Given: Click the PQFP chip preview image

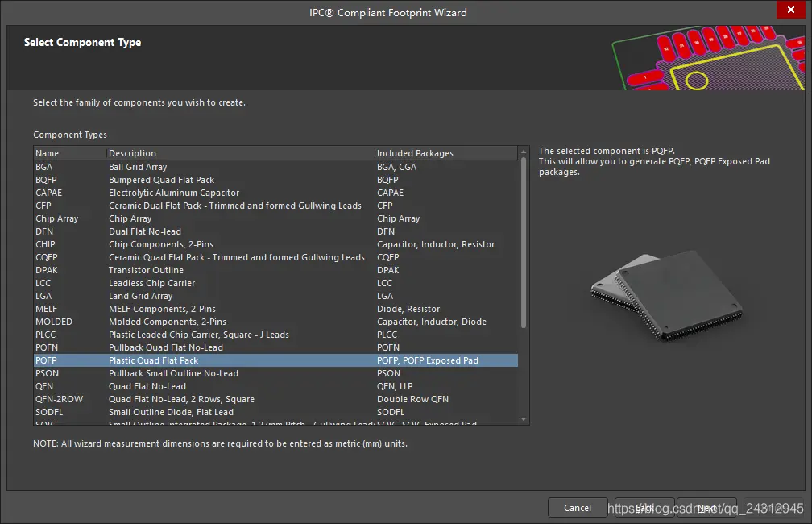Looking at the screenshot, I should click(666, 296).
